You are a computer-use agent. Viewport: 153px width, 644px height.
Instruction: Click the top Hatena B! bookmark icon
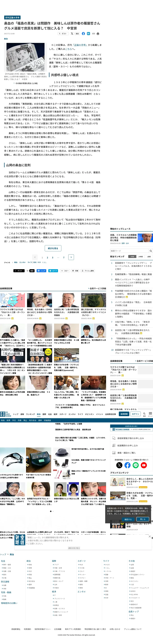tap(88, 33)
